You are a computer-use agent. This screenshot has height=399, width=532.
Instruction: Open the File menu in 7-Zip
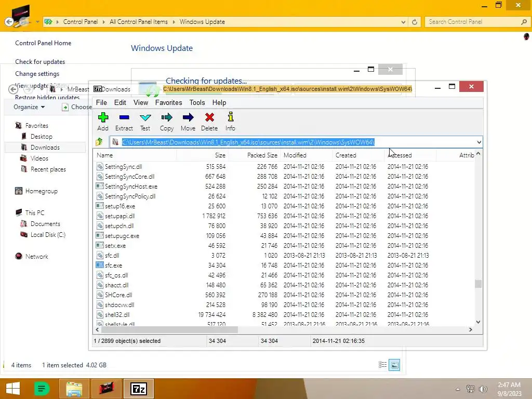coord(101,102)
